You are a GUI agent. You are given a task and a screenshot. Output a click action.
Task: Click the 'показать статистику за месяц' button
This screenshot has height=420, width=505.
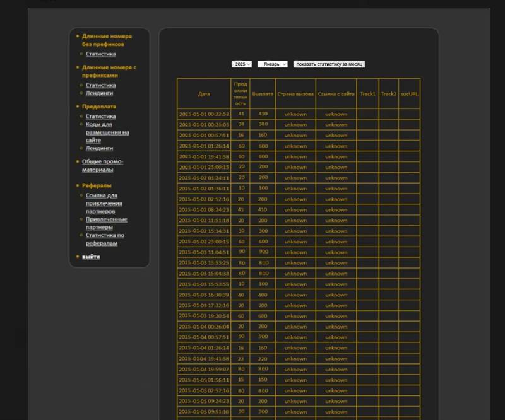pos(329,64)
